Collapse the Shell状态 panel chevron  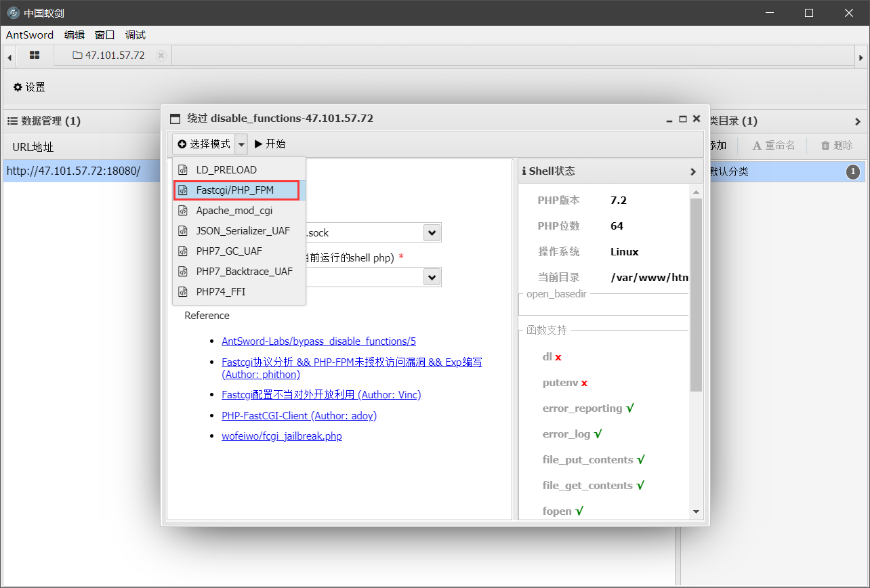pos(692,171)
